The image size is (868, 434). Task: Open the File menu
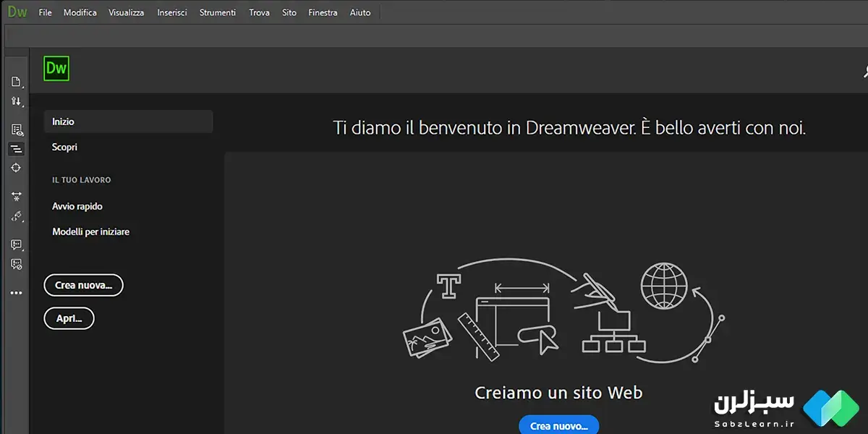coord(45,13)
